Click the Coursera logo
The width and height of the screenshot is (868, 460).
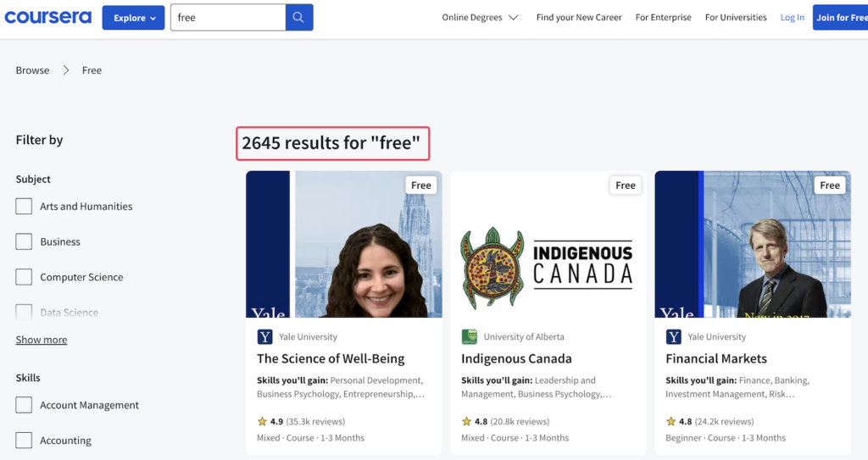coord(48,17)
